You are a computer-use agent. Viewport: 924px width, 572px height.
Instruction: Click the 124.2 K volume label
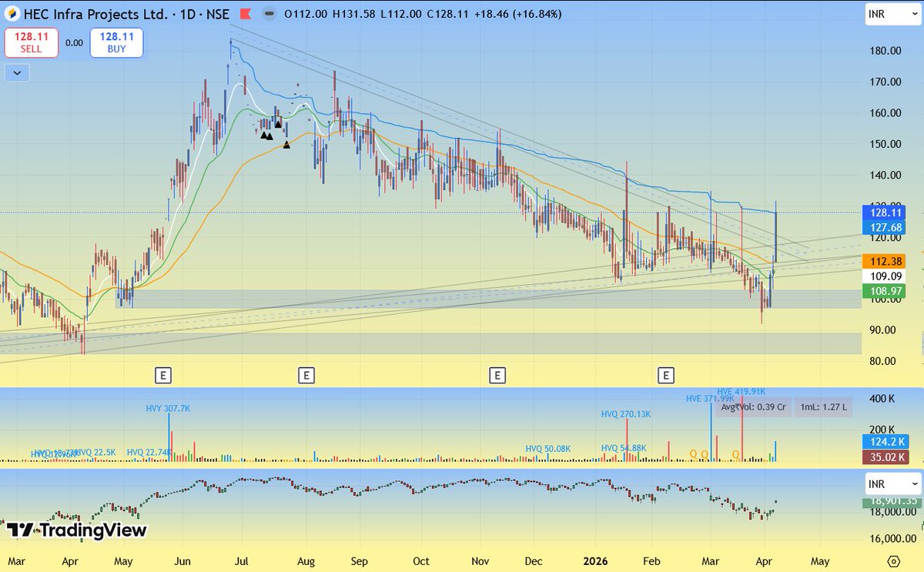pyautogui.click(x=887, y=442)
